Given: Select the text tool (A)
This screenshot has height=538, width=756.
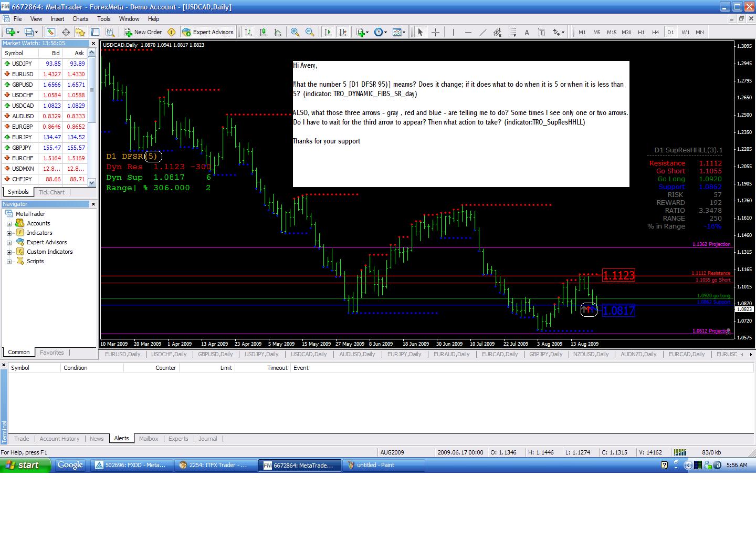Looking at the screenshot, I should coord(527,32).
